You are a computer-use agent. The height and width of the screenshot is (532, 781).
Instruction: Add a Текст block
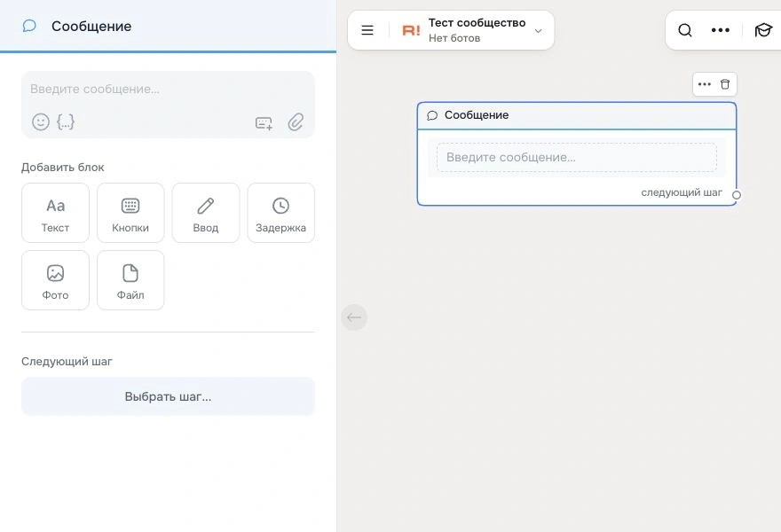point(55,213)
